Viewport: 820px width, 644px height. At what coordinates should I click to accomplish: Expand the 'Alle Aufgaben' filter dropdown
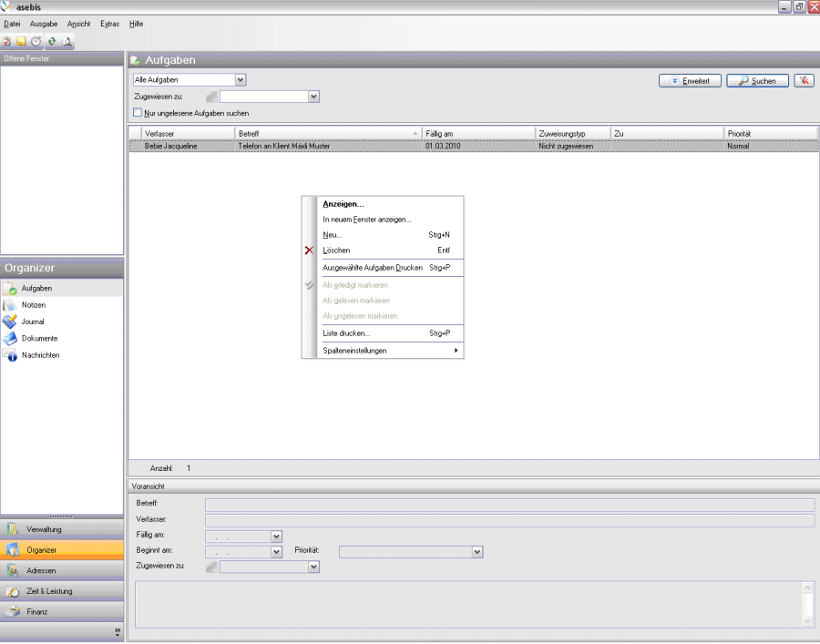pos(241,80)
